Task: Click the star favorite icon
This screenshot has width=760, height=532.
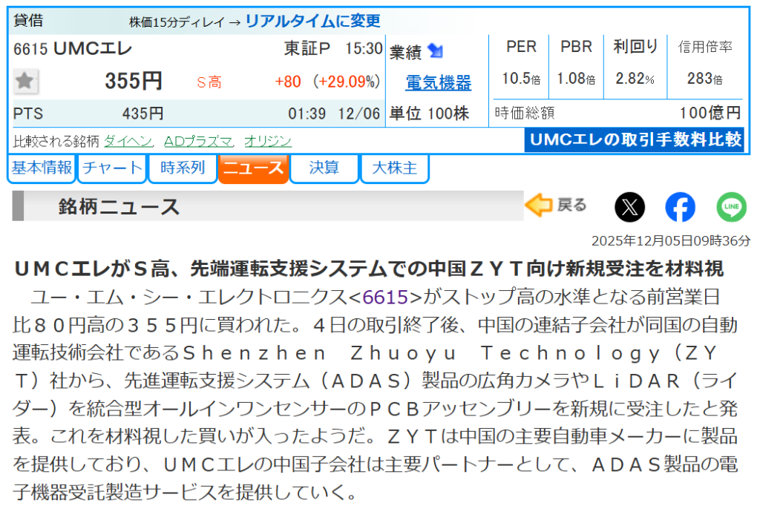Action: click(x=26, y=81)
